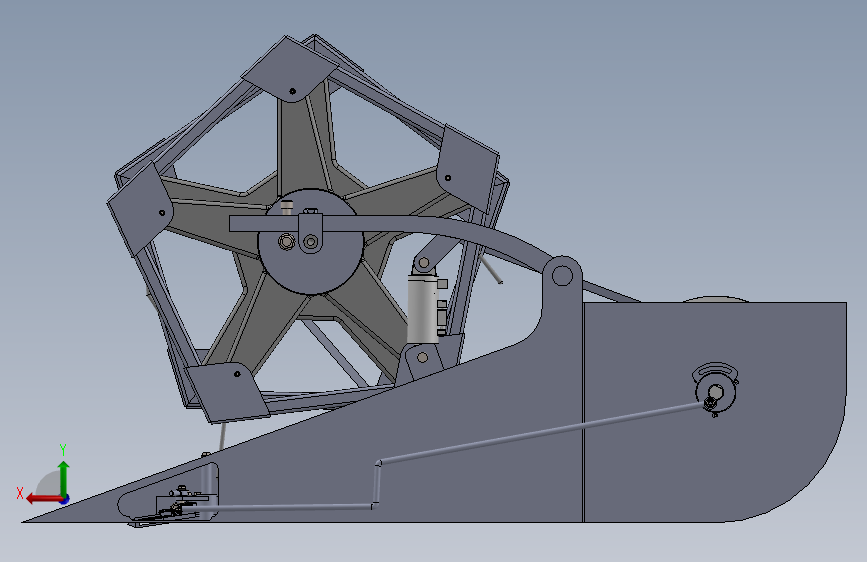Image resolution: width=867 pixels, height=562 pixels.
Task: Select the cylinder's lower mounting pin
Action: pyautogui.click(x=423, y=358)
